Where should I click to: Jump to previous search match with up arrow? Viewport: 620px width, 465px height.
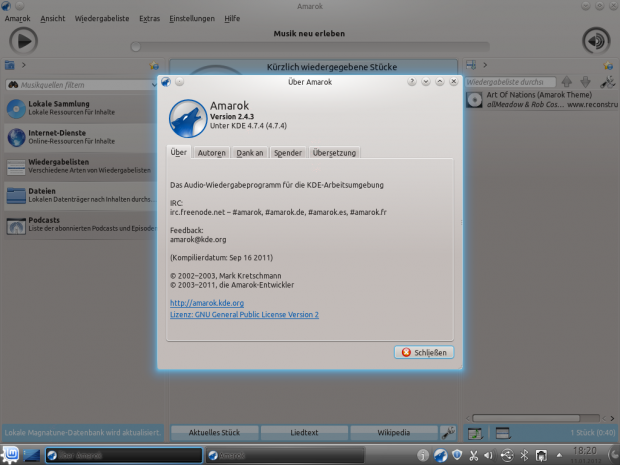[567, 82]
